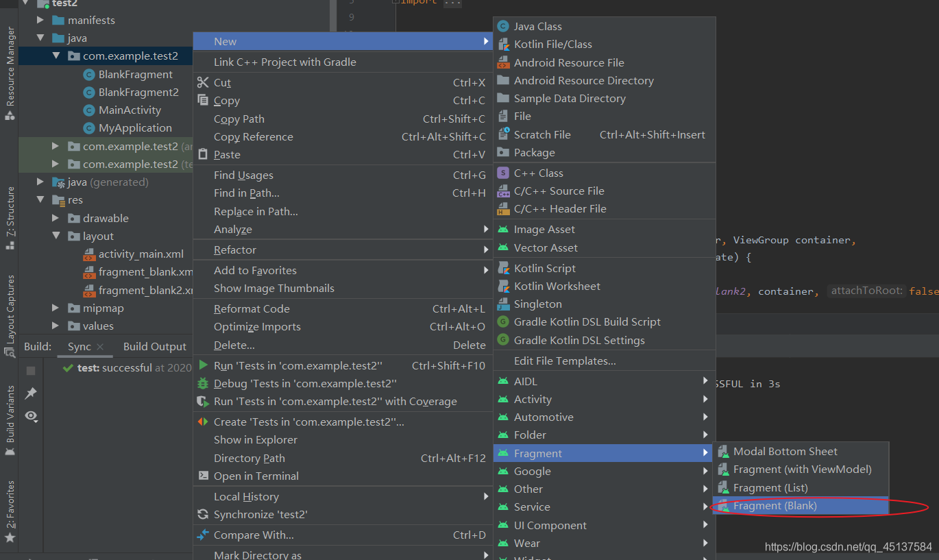The width and height of the screenshot is (939, 560).
Task: Click the Kotlin Script icon
Action: (x=503, y=268)
